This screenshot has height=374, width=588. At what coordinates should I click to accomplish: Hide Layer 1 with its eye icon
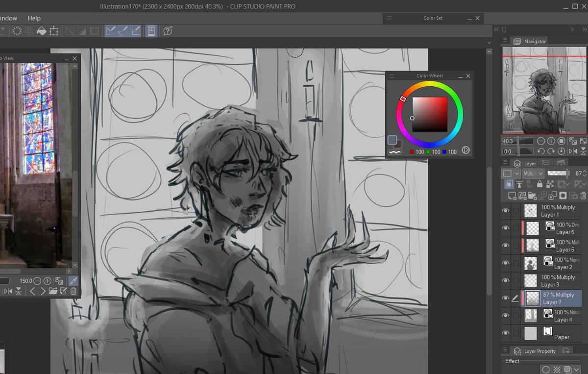506,211
